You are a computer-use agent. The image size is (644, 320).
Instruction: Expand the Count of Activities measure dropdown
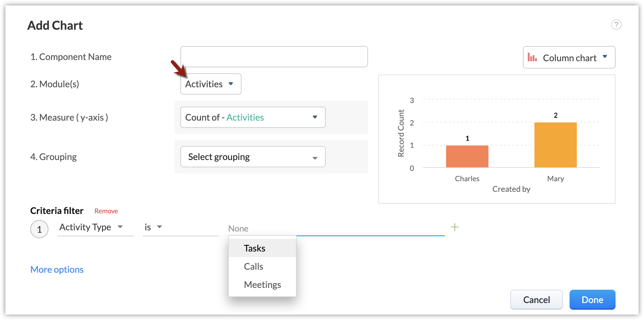(x=253, y=117)
